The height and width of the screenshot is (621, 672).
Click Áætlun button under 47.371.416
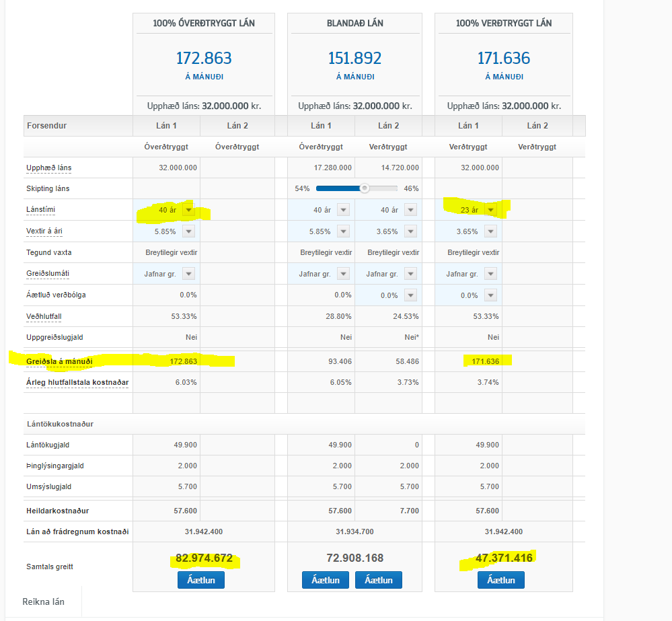click(x=500, y=580)
